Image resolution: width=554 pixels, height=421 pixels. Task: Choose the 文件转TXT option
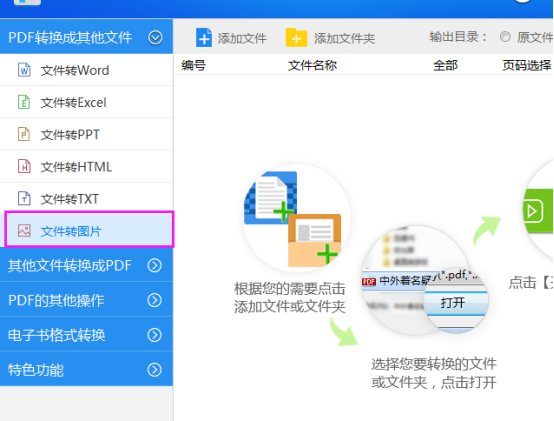[87, 199]
